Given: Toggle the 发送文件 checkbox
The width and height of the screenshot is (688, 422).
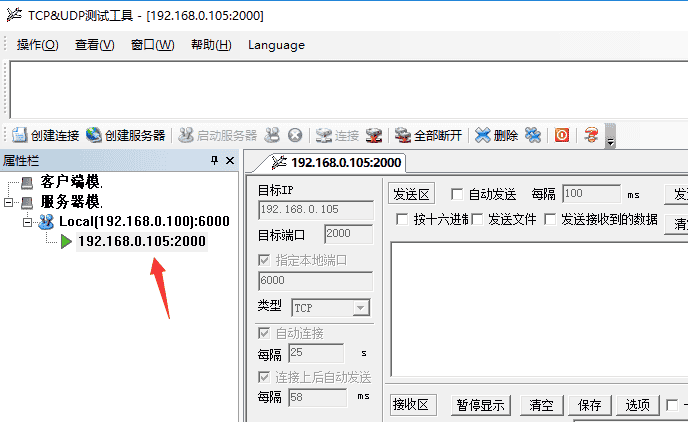Looking at the screenshot, I should (x=477, y=218).
